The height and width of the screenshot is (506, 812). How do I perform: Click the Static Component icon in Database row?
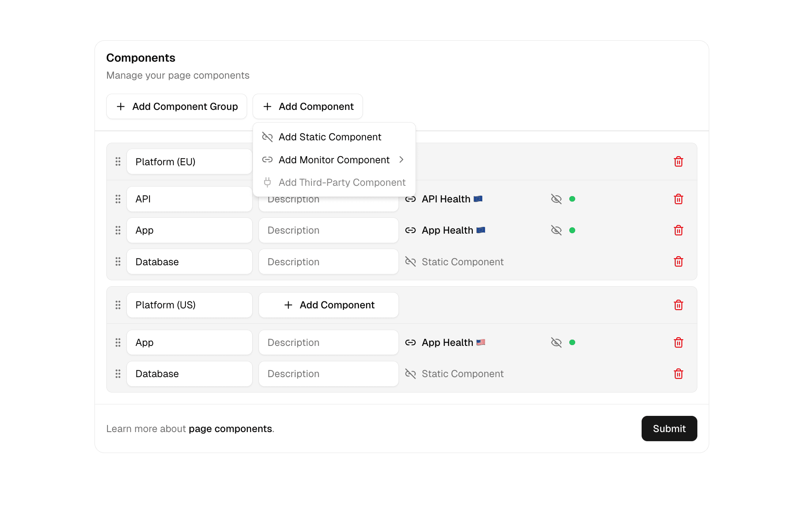point(411,261)
